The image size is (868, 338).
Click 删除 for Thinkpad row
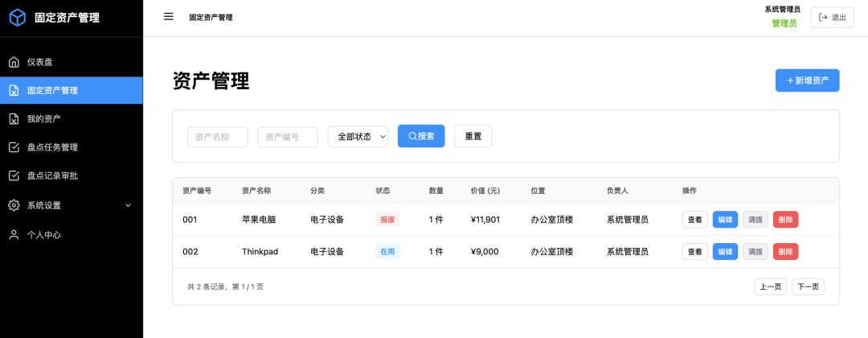click(x=785, y=252)
